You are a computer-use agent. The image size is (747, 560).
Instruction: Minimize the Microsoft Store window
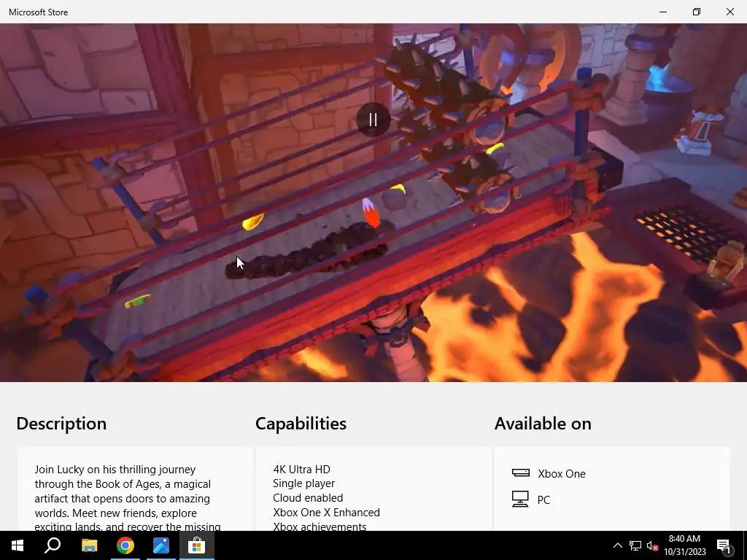[662, 12]
